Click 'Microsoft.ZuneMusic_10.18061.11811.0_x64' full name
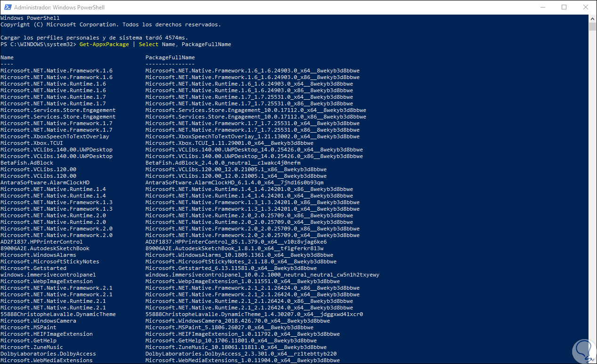This screenshot has height=364, width=597. (x=236, y=347)
